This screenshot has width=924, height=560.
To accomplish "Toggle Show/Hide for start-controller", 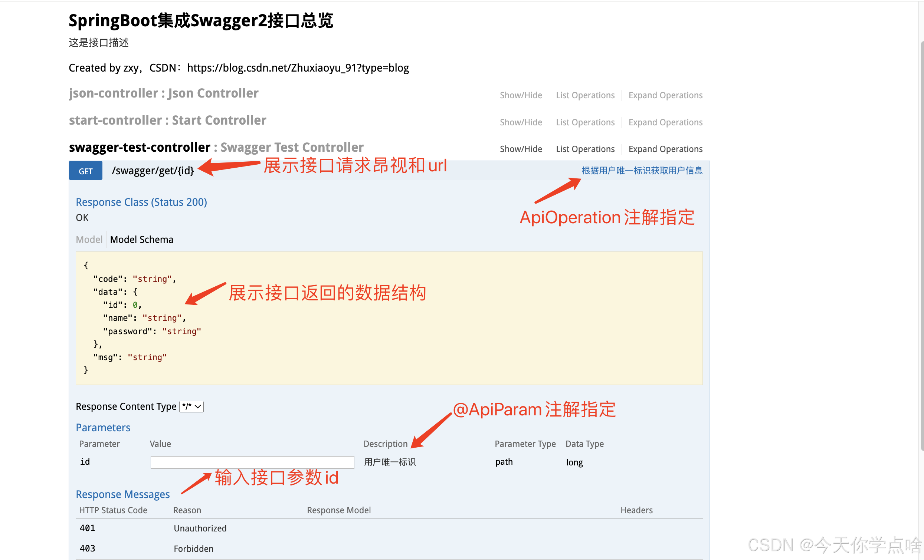I will (521, 122).
